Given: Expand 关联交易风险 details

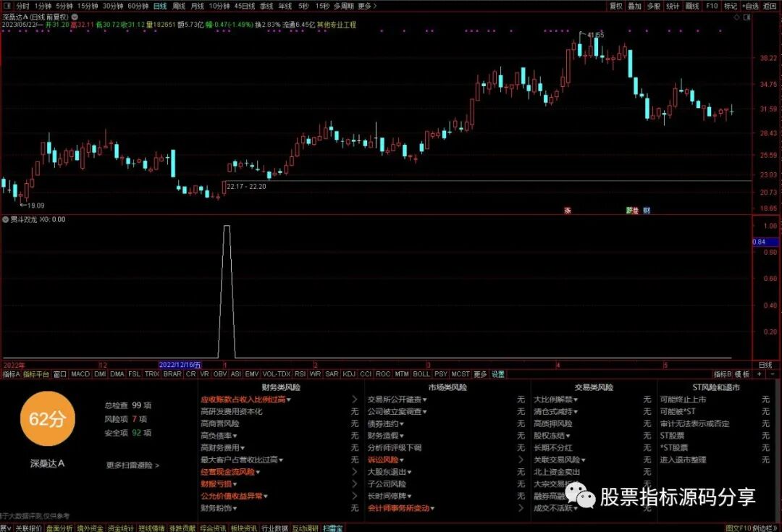Looking at the screenshot, I should pyautogui.click(x=583, y=460).
